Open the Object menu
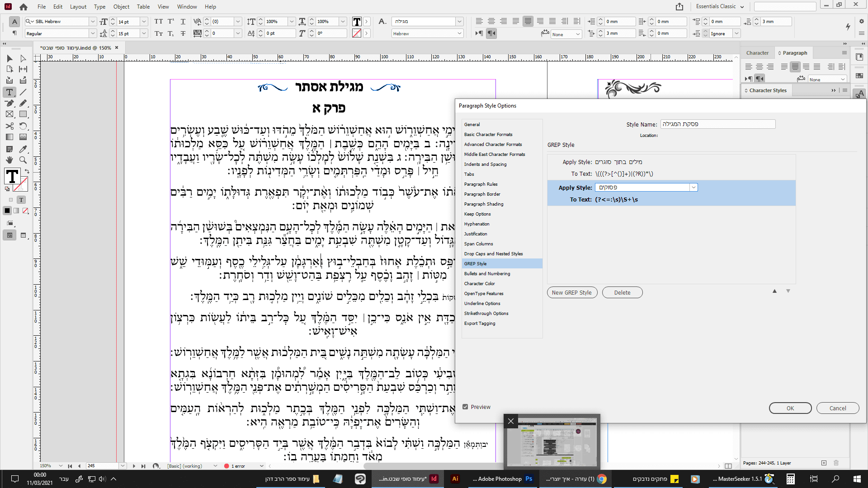The height and width of the screenshot is (488, 868). [x=121, y=6]
